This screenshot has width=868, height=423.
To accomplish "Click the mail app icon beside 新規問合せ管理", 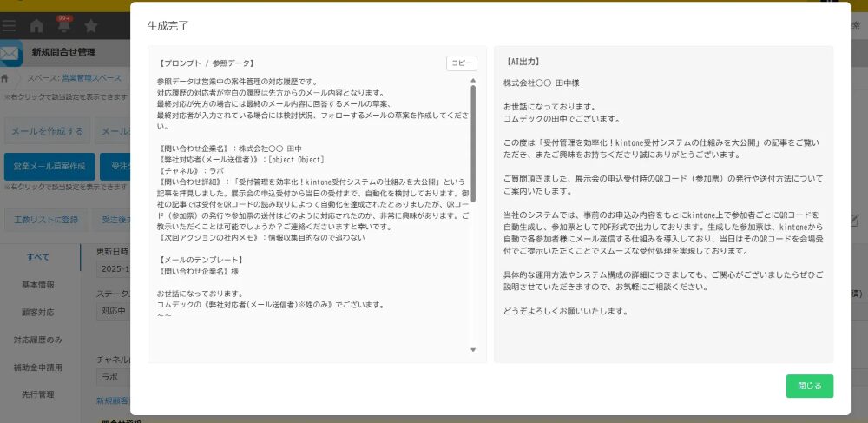I will [10, 54].
